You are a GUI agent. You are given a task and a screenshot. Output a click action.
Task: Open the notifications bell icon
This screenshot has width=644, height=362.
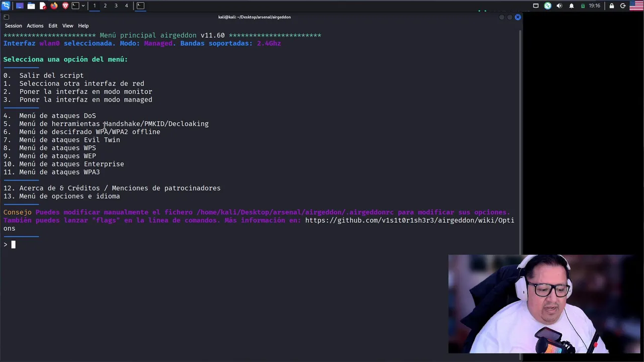pyautogui.click(x=572, y=6)
